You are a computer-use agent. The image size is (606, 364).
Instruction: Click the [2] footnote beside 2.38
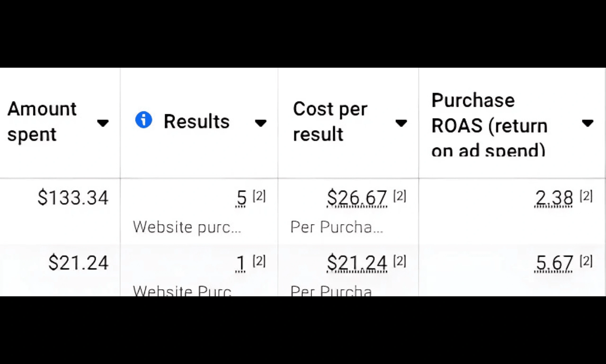pyautogui.click(x=586, y=196)
